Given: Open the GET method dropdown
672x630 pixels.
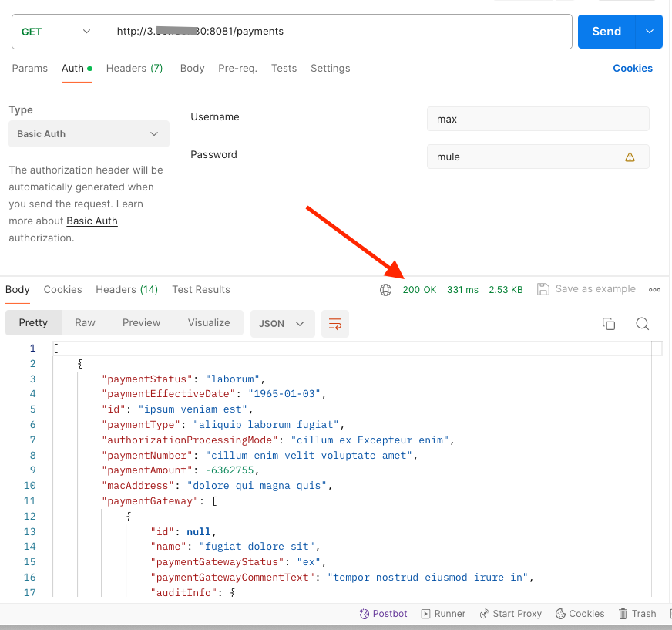Looking at the screenshot, I should (56, 32).
